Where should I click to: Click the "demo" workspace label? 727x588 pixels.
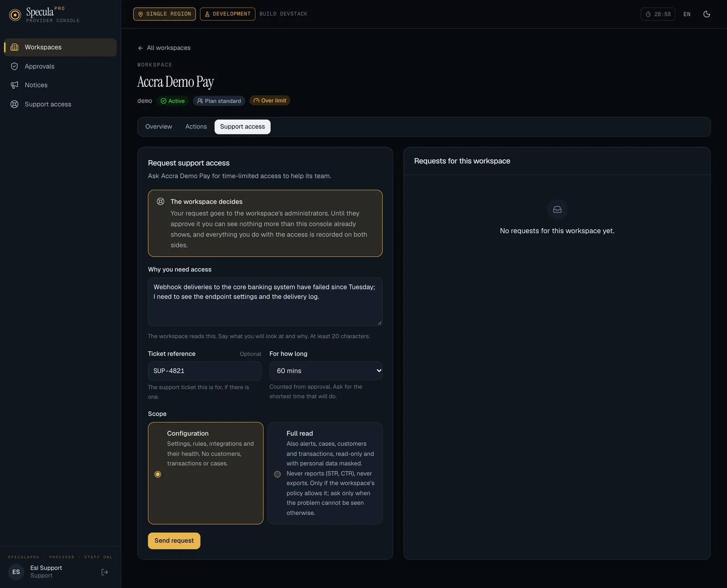click(x=144, y=101)
